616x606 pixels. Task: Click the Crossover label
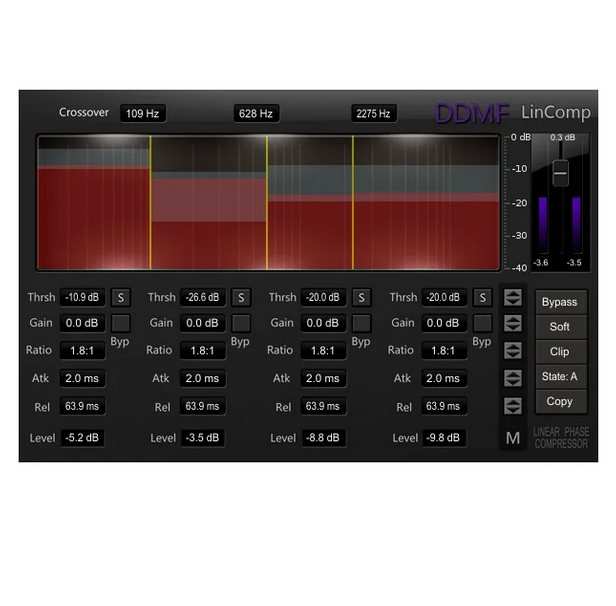click(x=84, y=112)
